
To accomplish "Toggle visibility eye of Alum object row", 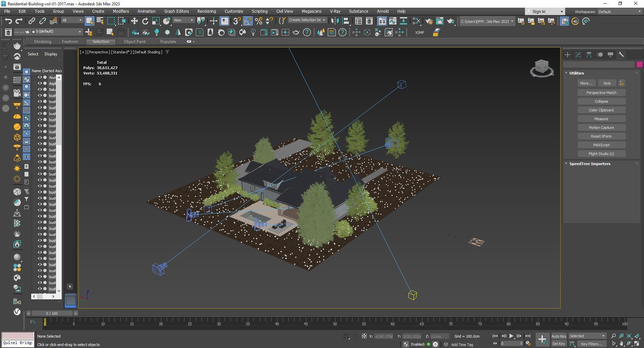I will [x=40, y=78].
